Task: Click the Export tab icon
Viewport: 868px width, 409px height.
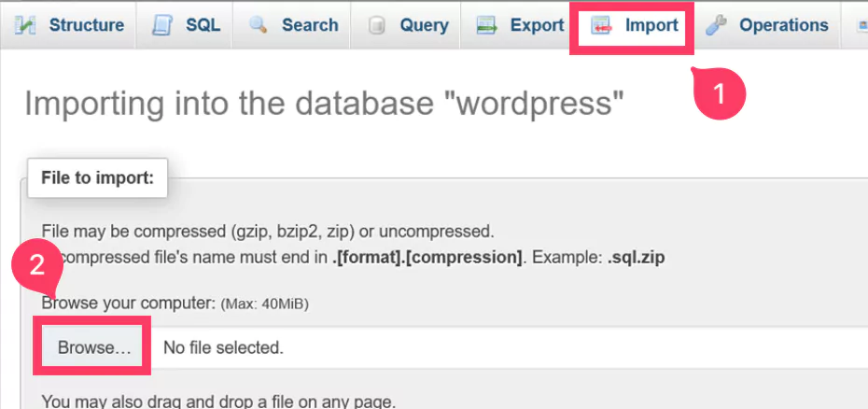Action: [487, 25]
